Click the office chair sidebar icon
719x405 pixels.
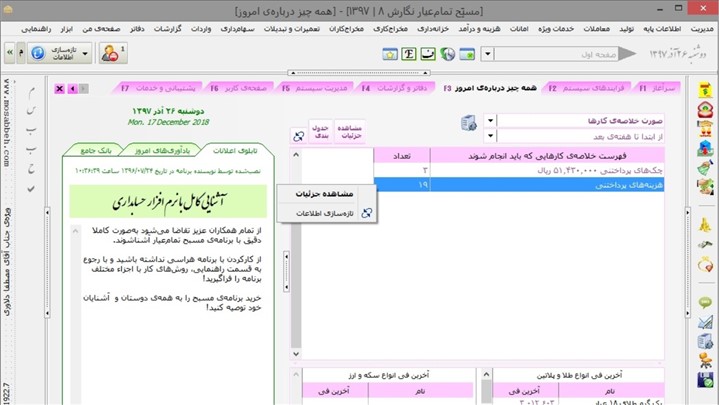pos(705,361)
